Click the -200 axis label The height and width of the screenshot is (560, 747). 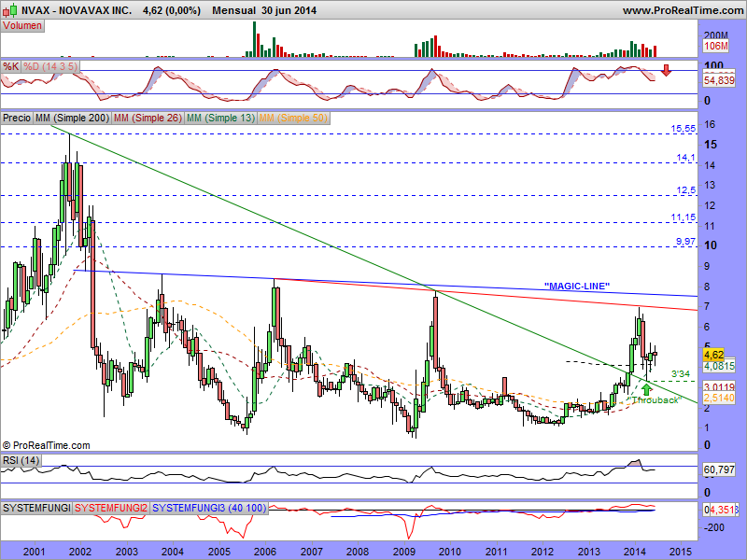(714, 527)
